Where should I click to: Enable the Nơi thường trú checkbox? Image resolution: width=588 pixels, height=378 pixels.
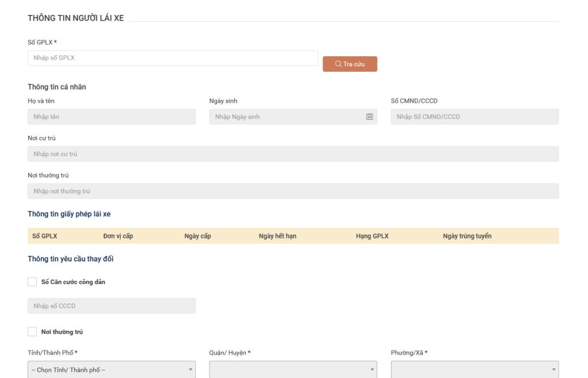32,332
